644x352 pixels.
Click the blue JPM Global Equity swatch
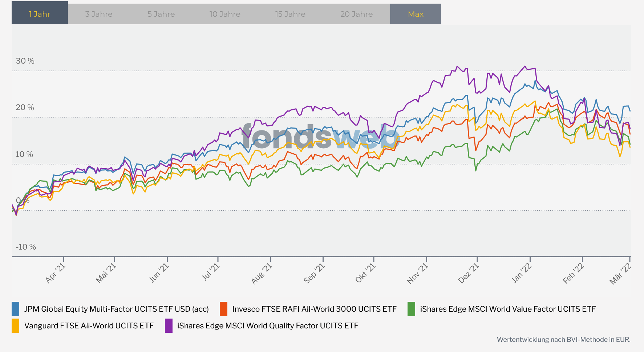tap(16, 309)
